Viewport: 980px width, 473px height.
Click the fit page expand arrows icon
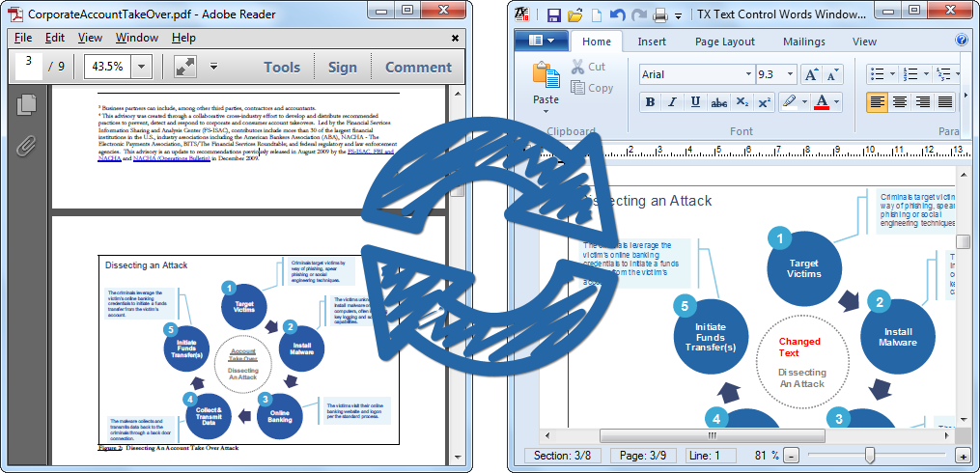coord(183,67)
